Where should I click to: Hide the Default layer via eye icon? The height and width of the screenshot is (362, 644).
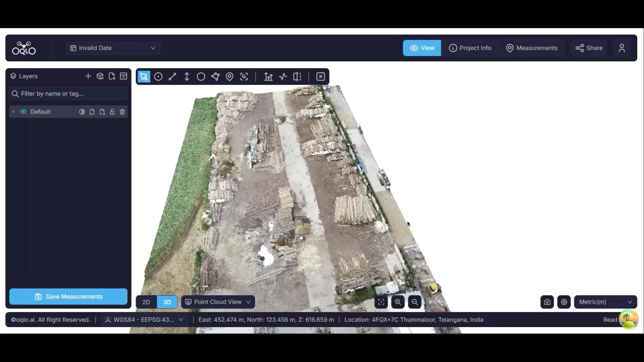23,112
